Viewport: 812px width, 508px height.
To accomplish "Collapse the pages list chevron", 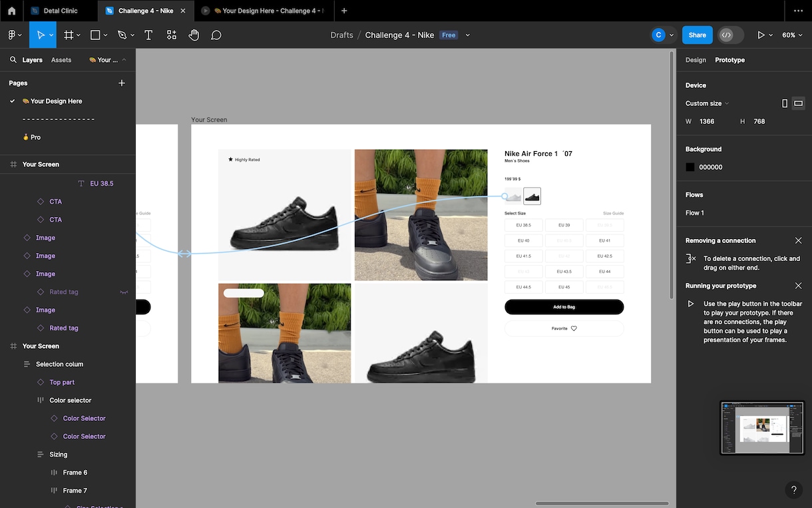I will 124,60.
